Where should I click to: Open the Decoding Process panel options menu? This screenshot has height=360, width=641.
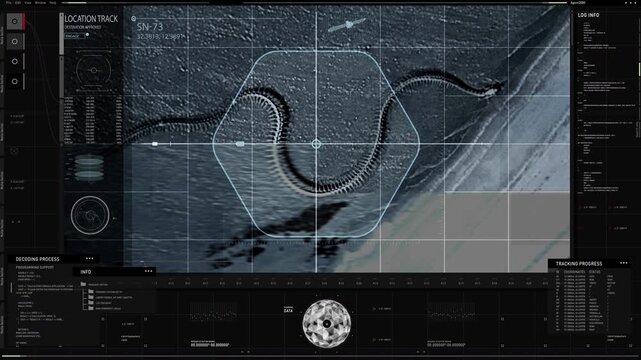pos(90,259)
